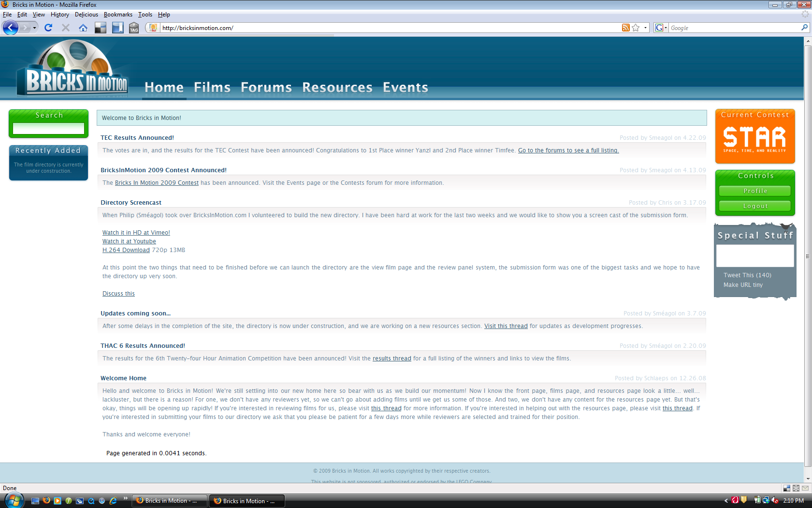
Task: Open 'Watch it at Youtube' link
Action: pos(129,241)
